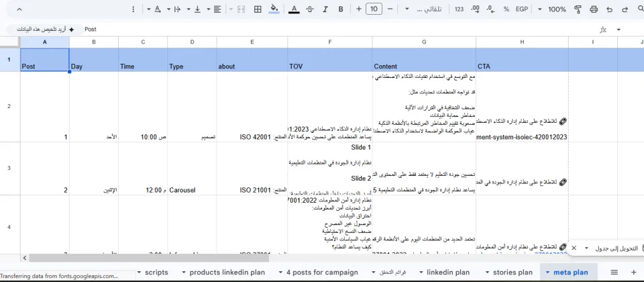
Task: Open the meta plan tab dropdown arrow
Action: (547, 272)
